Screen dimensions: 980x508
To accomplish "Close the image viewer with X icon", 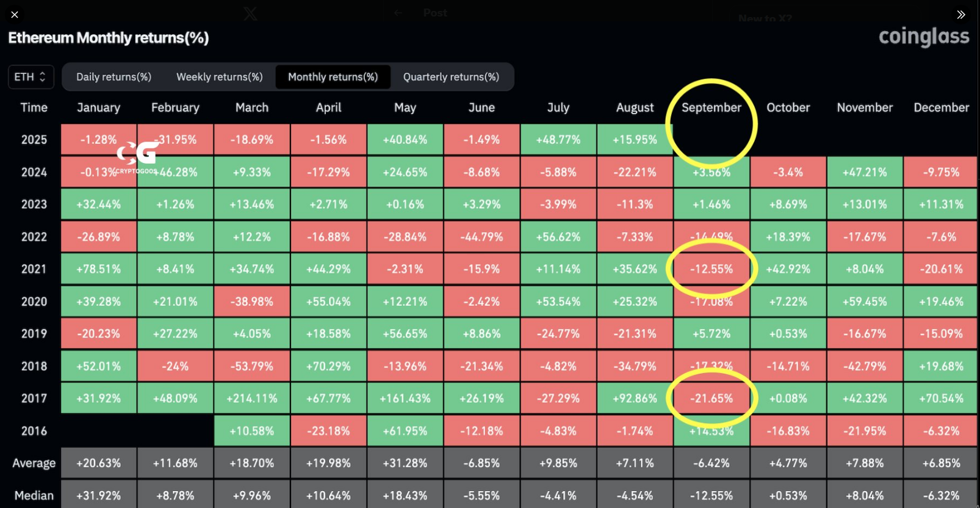I will 15,14.
